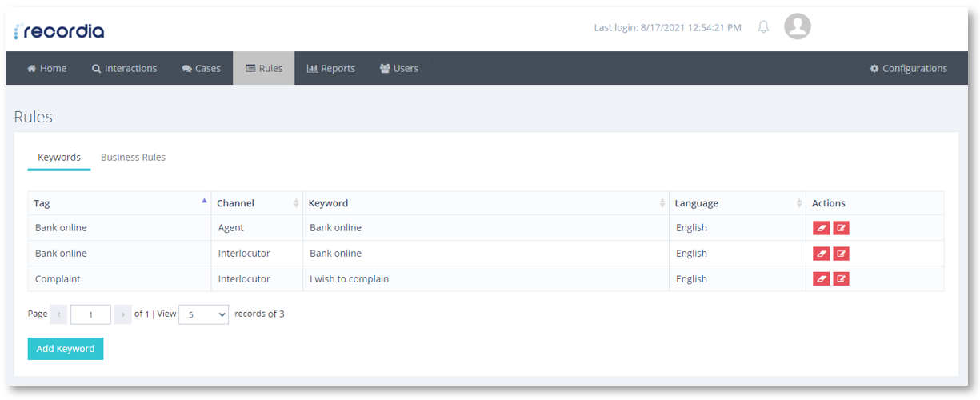This screenshot has width=980, height=400.
Task: Open the Users menu
Action: 399,68
